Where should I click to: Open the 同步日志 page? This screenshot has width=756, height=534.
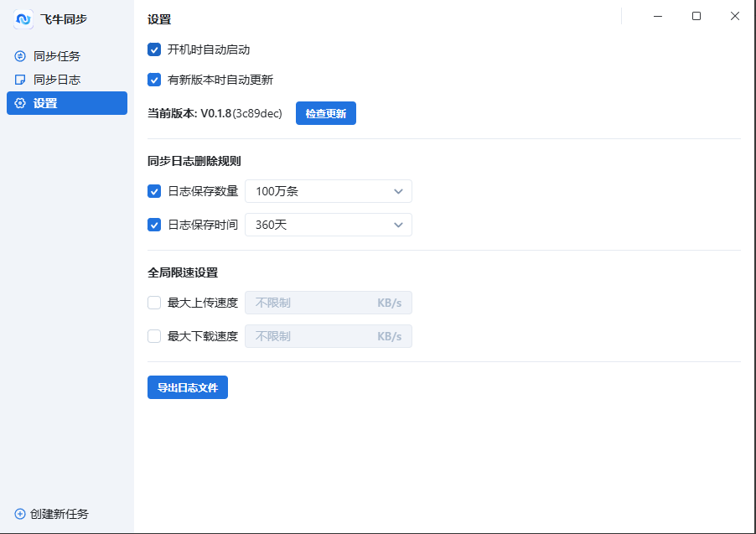click(57, 80)
